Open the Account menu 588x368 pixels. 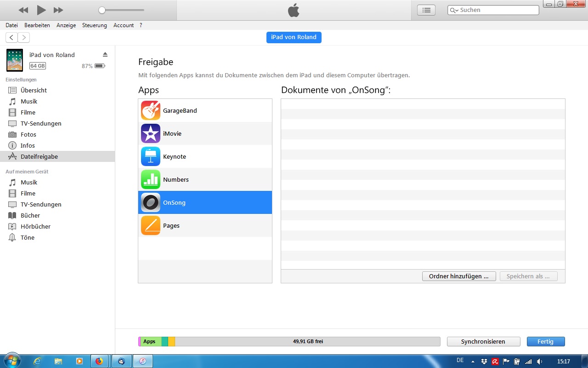(124, 25)
